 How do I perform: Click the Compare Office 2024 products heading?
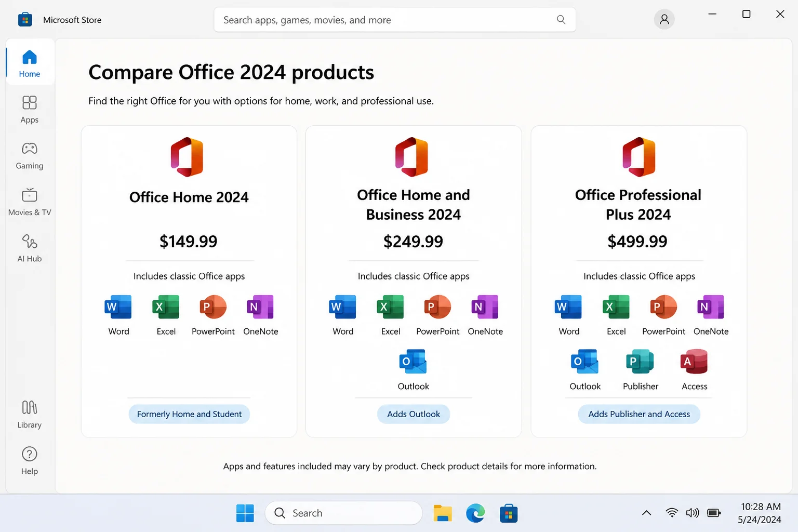[231, 72]
